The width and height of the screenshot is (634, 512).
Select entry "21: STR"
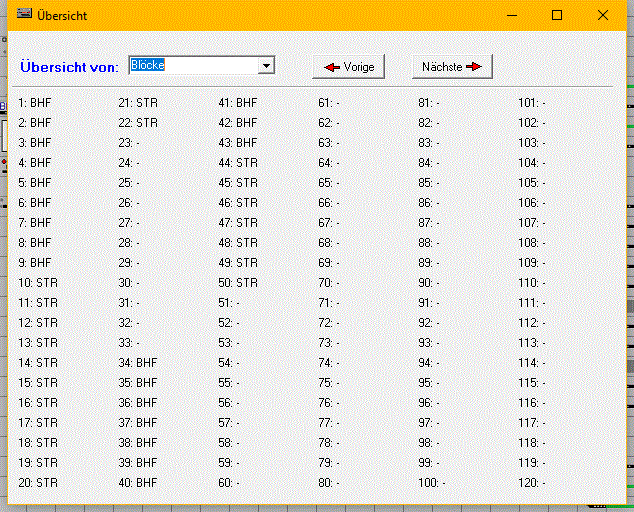coord(138,103)
